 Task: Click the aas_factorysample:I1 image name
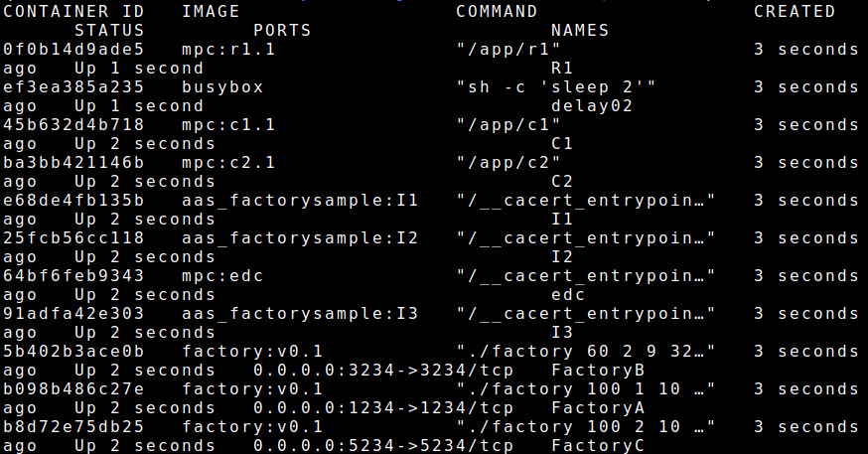tap(300, 200)
